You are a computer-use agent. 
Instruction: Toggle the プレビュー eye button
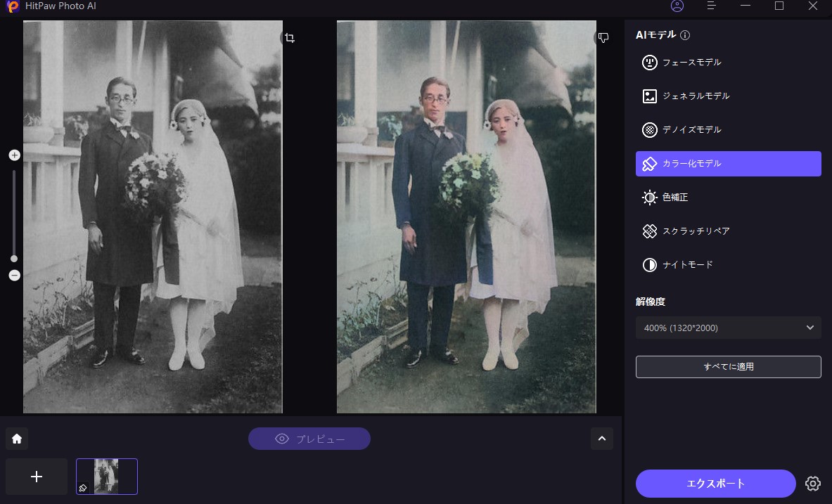(309, 439)
